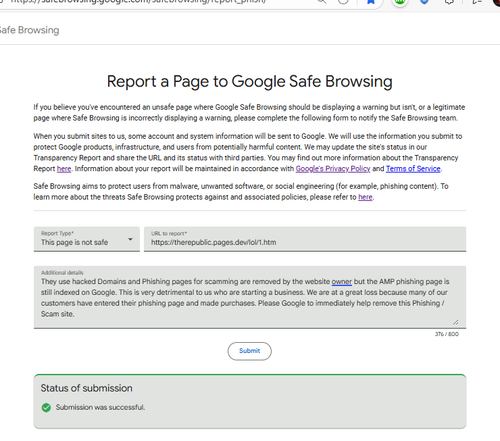Click inside the Additional details text area
This screenshot has height=441, width=500.
(x=250, y=297)
